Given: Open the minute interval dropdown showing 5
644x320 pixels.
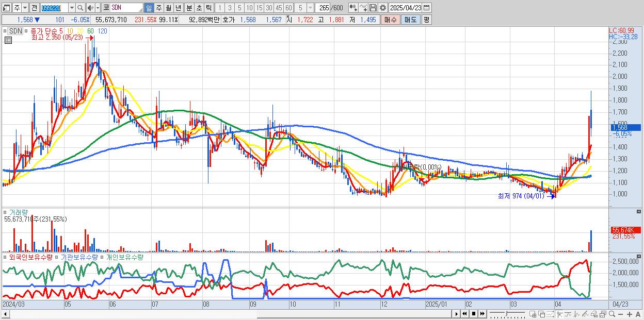Looking at the screenshot, I should [310, 8].
